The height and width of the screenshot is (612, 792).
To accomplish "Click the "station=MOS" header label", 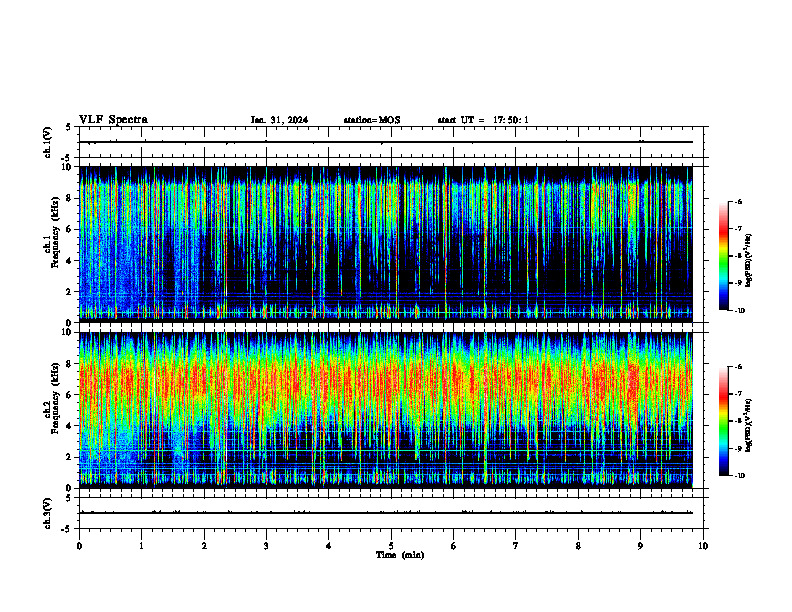I will click(372, 120).
